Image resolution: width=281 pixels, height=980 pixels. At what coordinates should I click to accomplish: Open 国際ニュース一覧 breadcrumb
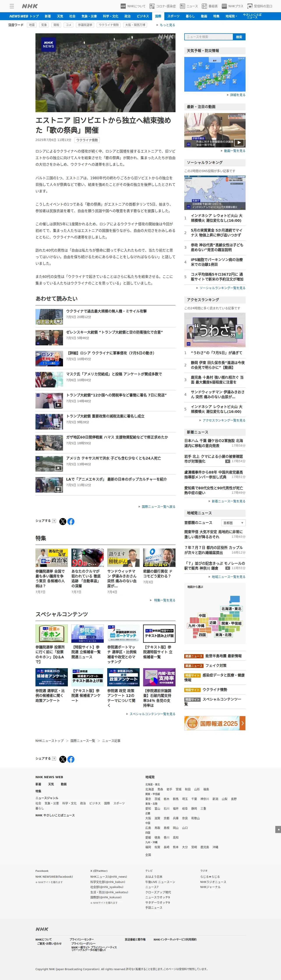(83, 741)
